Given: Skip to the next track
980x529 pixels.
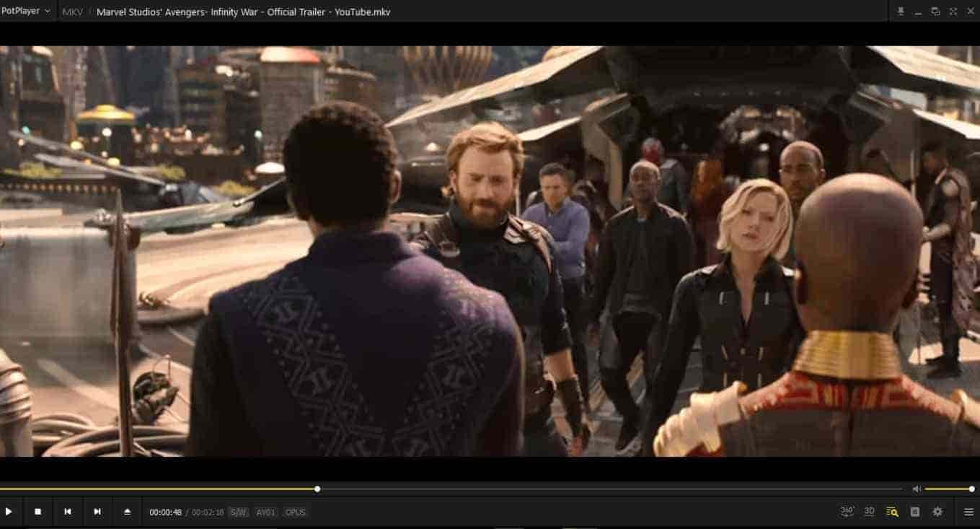Looking at the screenshot, I should point(97,512).
